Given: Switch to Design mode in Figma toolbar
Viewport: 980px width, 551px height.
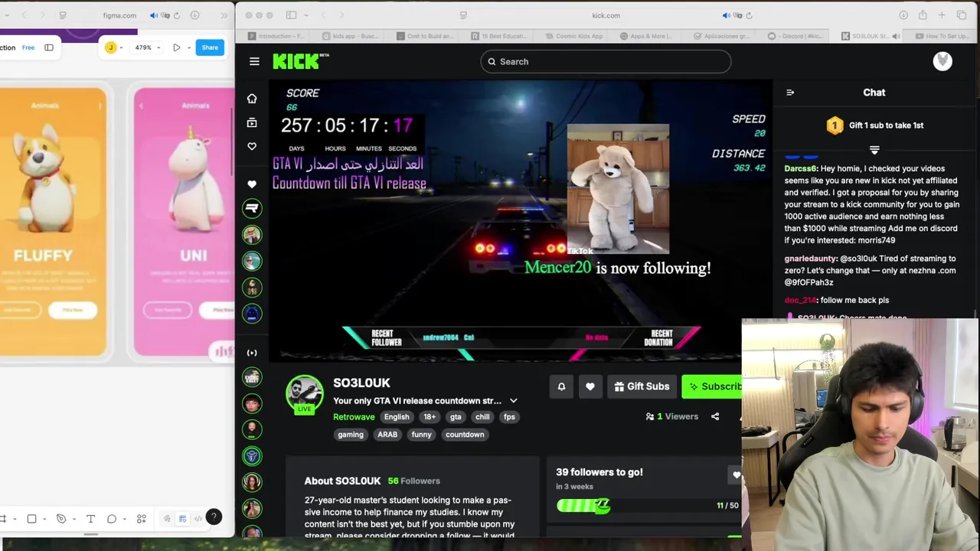Looking at the screenshot, I should click(x=182, y=519).
